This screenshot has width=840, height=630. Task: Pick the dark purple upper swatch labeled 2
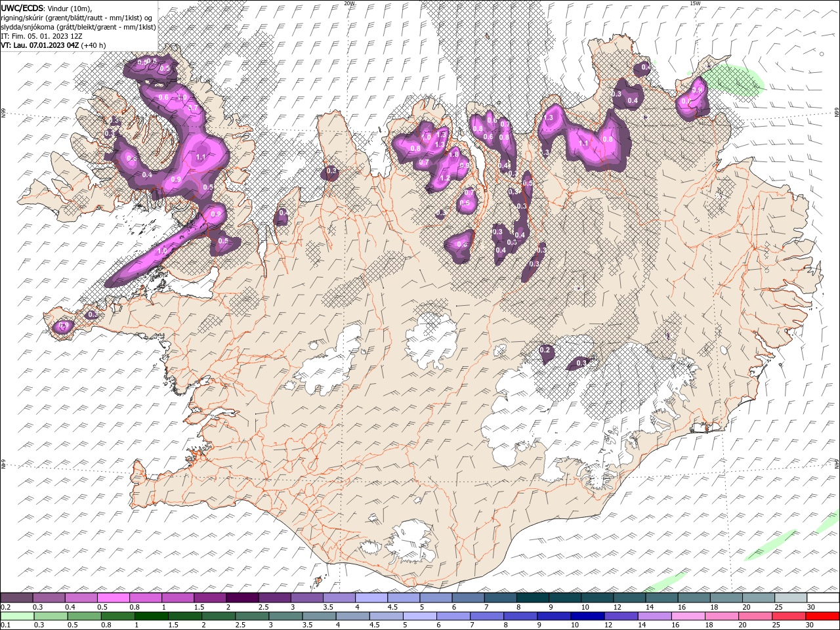(x=242, y=598)
